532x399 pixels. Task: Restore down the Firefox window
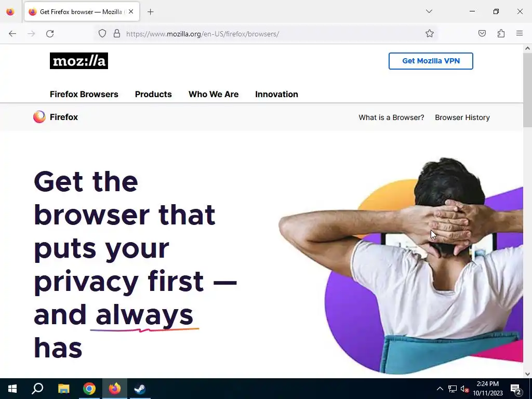click(496, 11)
